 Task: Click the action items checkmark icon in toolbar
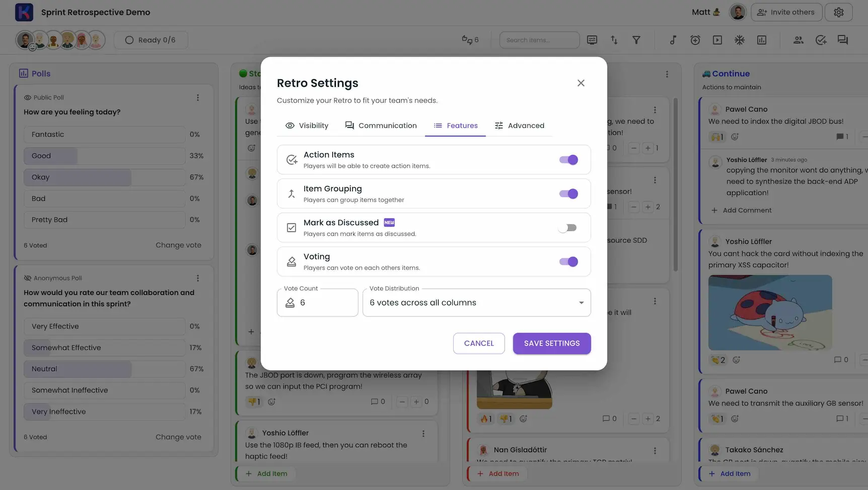coord(821,40)
